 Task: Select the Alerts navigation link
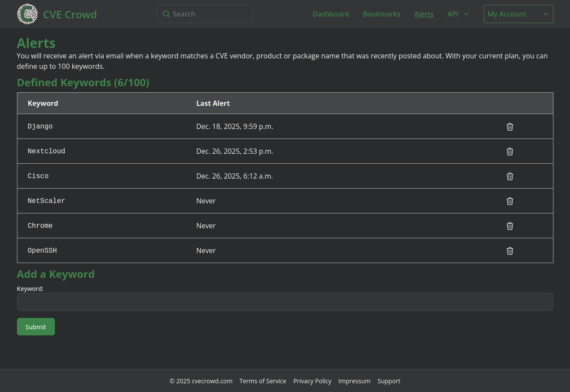tap(423, 14)
